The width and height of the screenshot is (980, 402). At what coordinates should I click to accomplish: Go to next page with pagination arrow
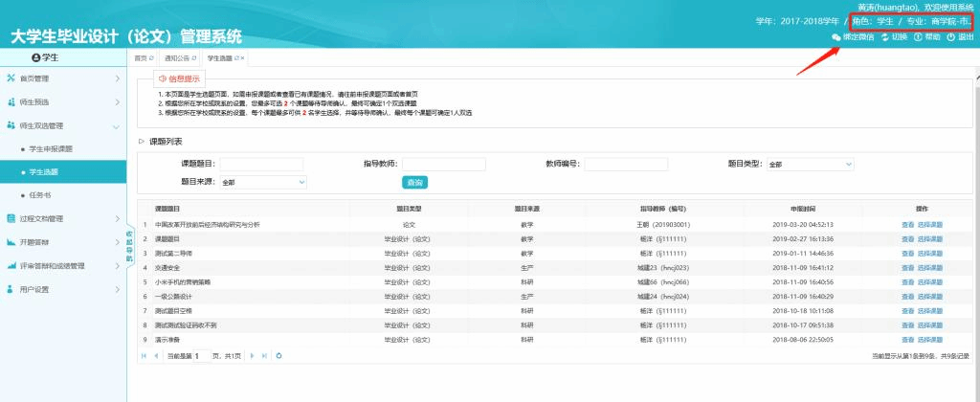tap(251, 355)
